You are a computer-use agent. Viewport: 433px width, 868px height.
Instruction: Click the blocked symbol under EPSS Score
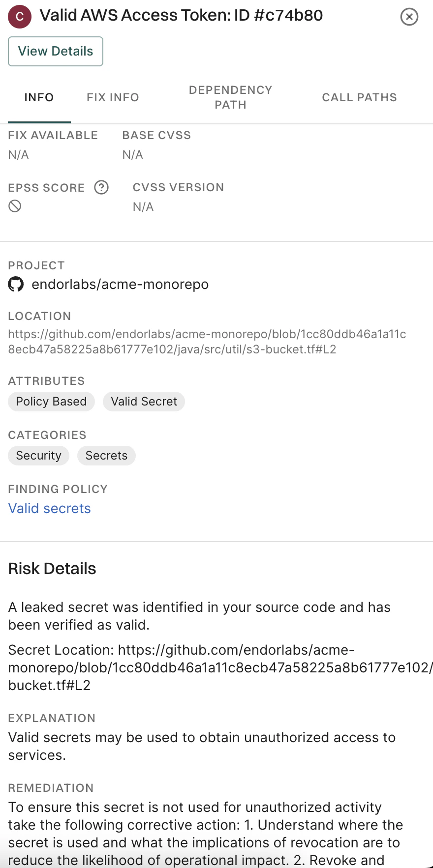[x=14, y=206]
